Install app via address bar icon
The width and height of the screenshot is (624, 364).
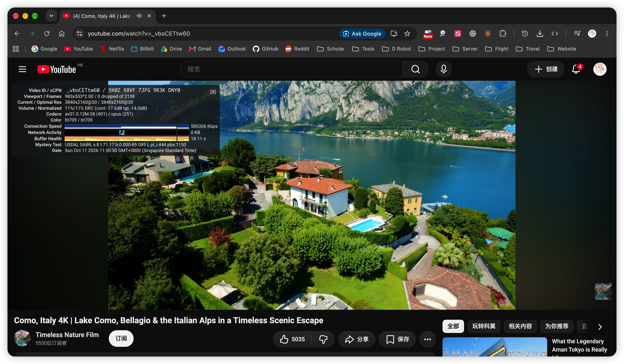[394, 33]
